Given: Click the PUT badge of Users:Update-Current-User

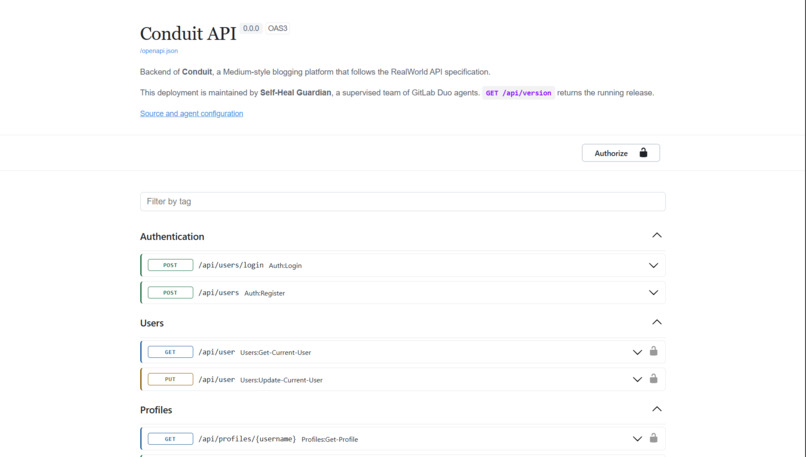Looking at the screenshot, I should [170, 379].
